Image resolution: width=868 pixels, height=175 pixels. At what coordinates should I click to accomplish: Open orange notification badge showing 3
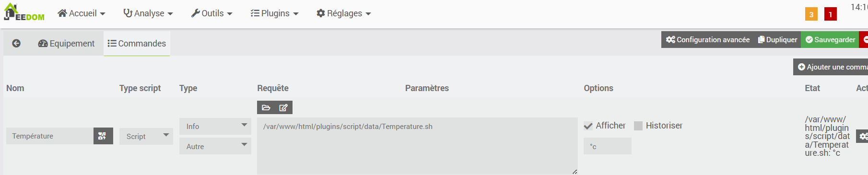[811, 14]
